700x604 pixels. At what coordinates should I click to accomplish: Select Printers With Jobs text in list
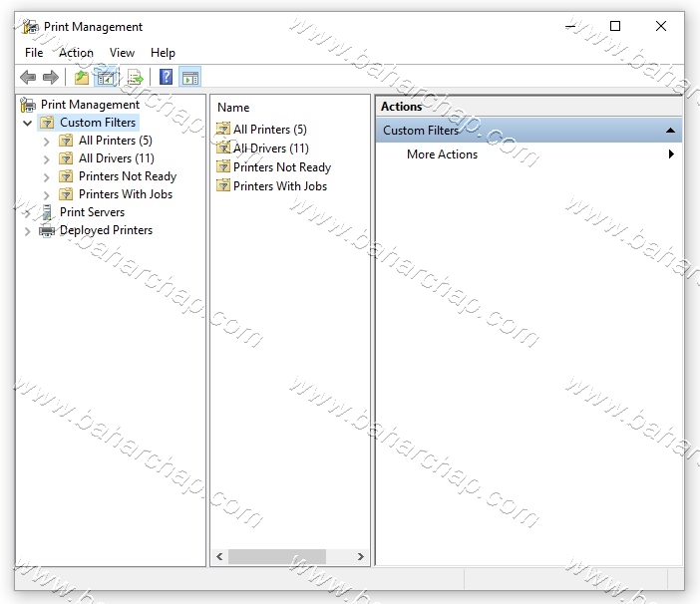pos(280,186)
